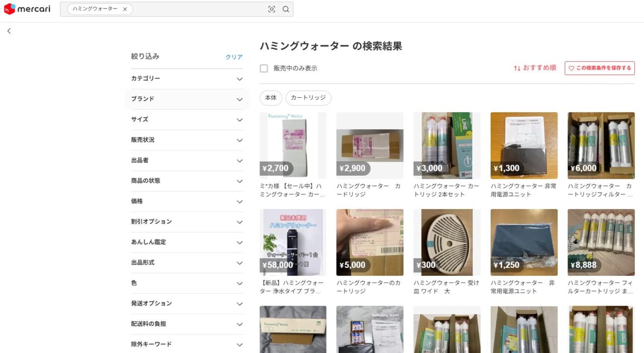Viewport: 644px width, 353px height.
Task: Expand the ブランド filter section
Action: pyautogui.click(x=187, y=99)
